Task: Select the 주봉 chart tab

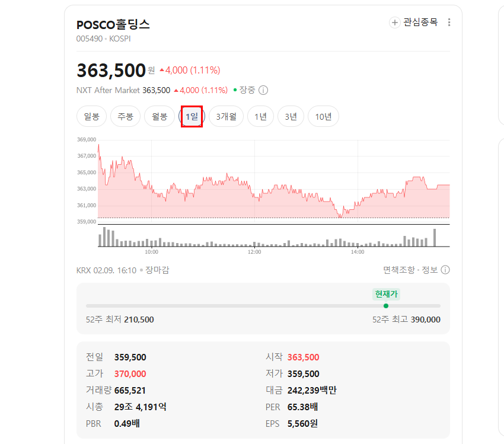Action: [x=125, y=116]
